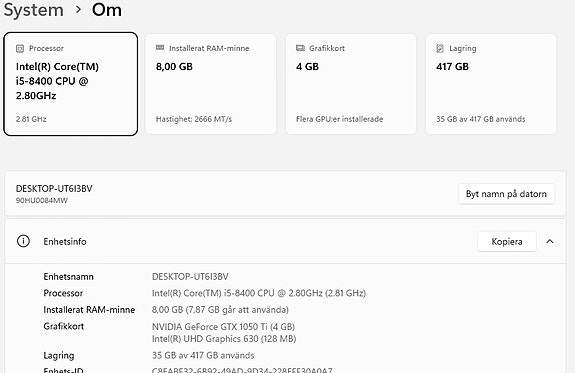Click the 417 GB value in Lagring card

(453, 66)
